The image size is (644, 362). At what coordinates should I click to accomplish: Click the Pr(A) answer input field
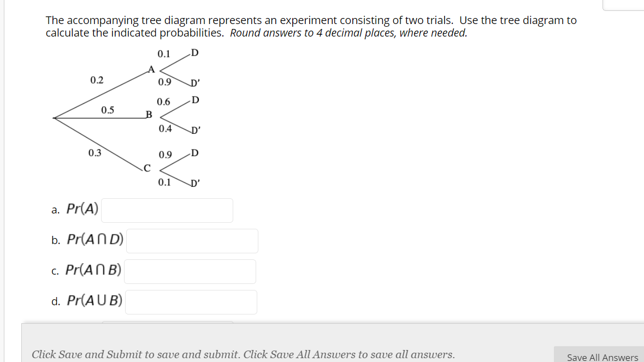[x=167, y=210]
